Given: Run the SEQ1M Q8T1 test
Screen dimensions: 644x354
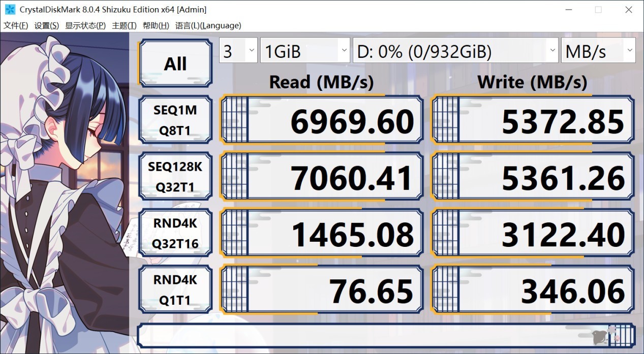Looking at the screenshot, I should 175,120.
